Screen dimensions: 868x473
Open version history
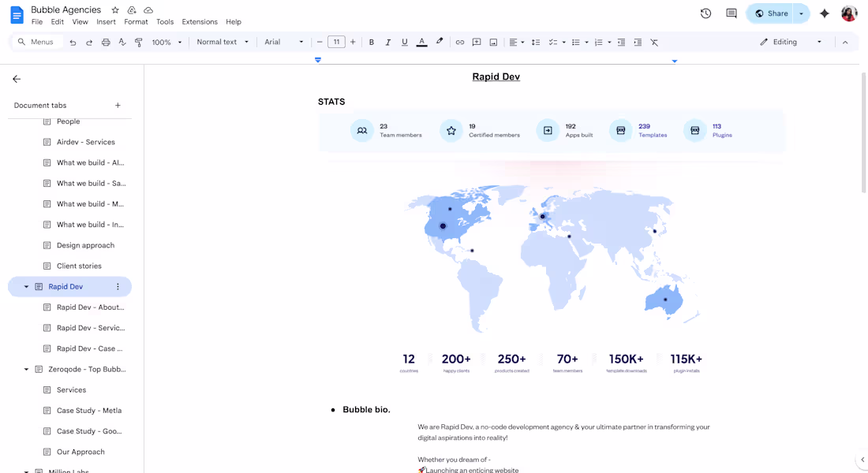pyautogui.click(x=705, y=13)
